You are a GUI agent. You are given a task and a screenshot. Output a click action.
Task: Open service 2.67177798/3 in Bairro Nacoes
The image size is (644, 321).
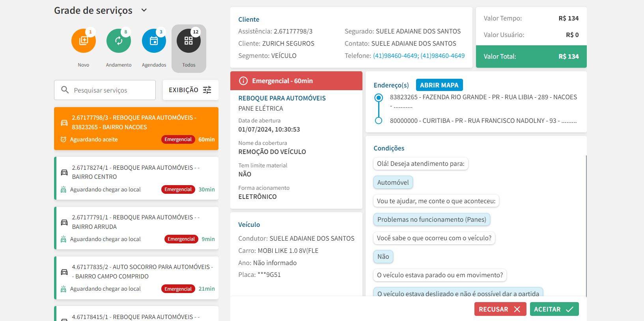point(136,128)
